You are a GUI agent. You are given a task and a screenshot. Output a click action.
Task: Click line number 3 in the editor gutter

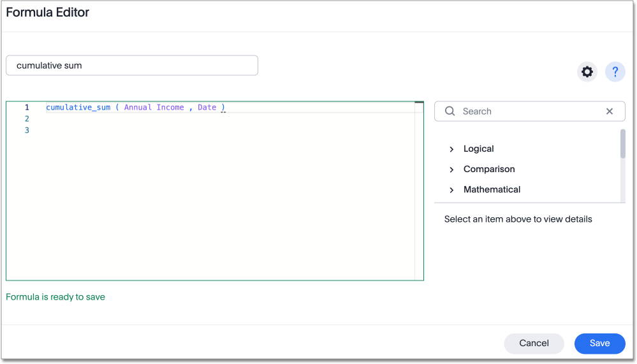coord(27,130)
